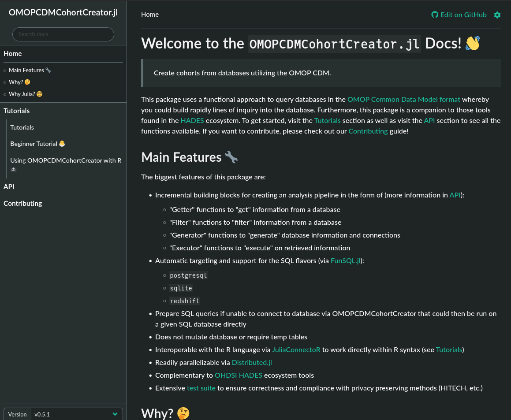This screenshot has width=511, height=420.
Task: Visit the FunSQL.jl link
Action: click(x=346, y=261)
